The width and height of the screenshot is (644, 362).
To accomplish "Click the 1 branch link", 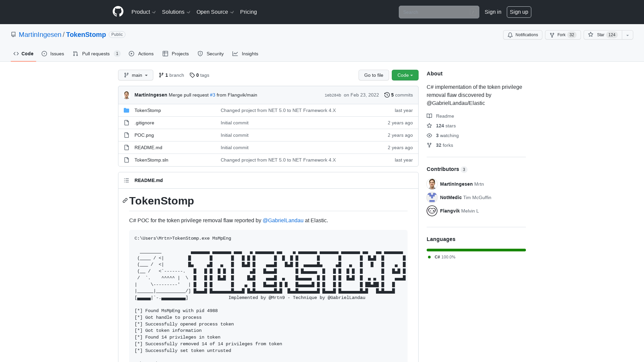I will coord(171,75).
